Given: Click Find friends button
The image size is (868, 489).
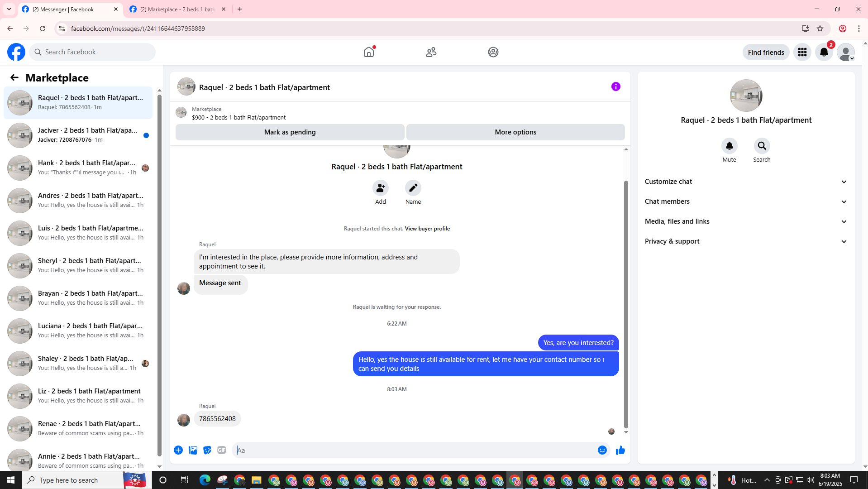Looking at the screenshot, I should [x=766, y=52].
